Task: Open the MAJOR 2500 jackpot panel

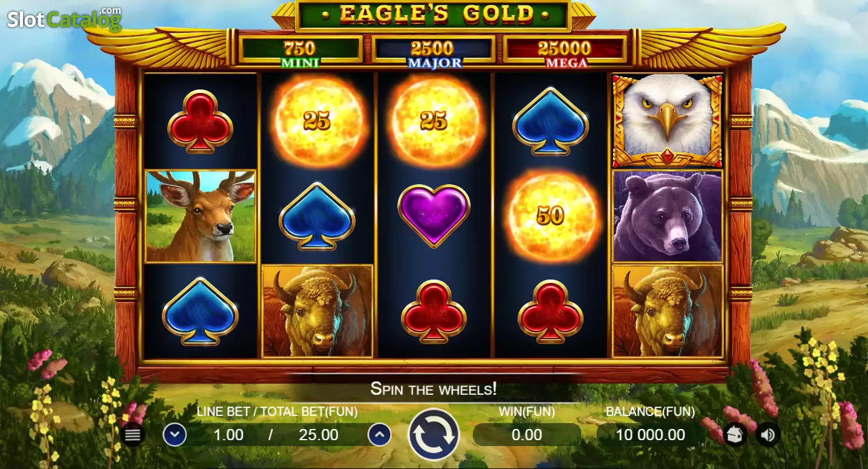Action: tap(433, 52)
